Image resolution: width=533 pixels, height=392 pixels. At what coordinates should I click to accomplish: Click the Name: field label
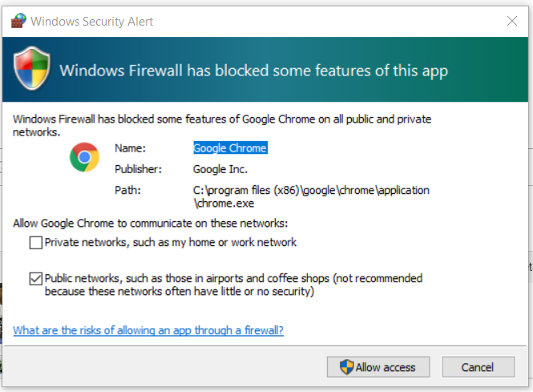pos(131,148)
